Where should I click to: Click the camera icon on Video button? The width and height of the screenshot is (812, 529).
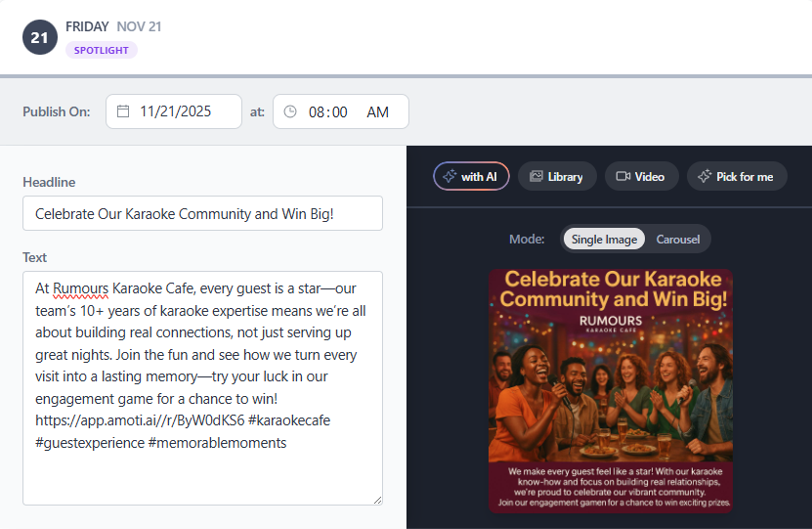(622, 177)
